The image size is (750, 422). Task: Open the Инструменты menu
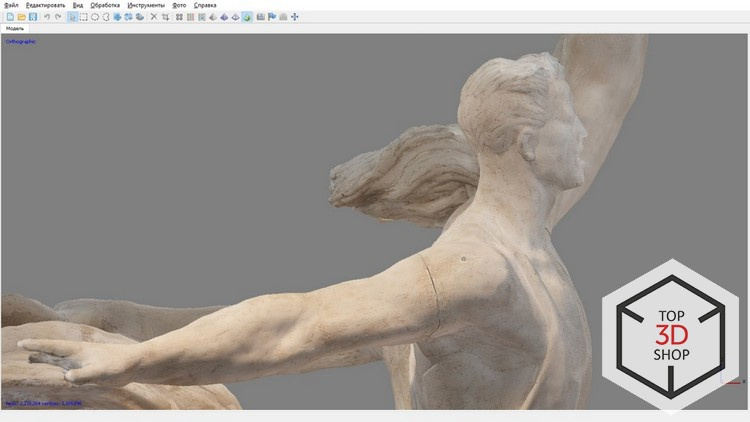pyautogui.click(x=146, y=5)
